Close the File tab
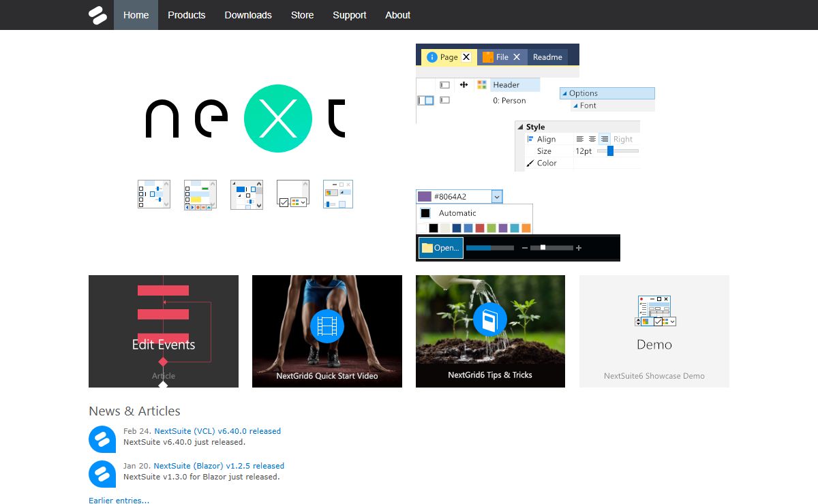This screenshot has width=818, height=504. (517, 57)
